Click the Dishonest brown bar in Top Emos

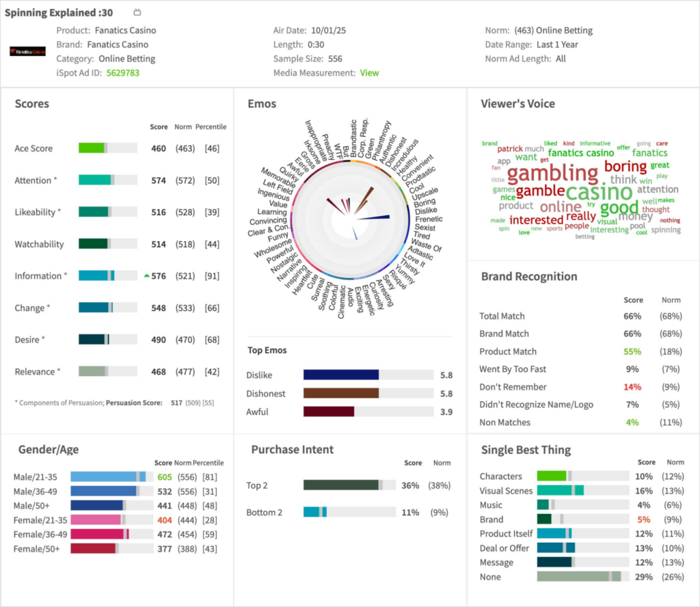click(x=340, y=394)
